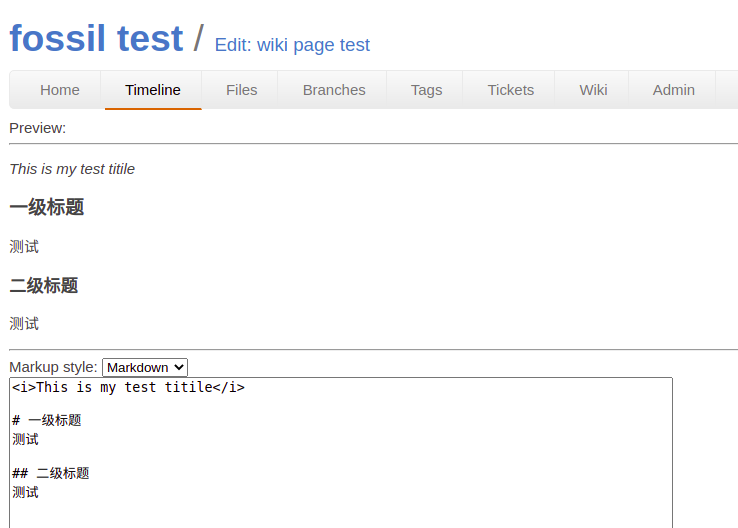Click 'Edit: wiki page test' heading text
Image resolution: width=738 pixels, height=528 pixels.
coord(292,45)
